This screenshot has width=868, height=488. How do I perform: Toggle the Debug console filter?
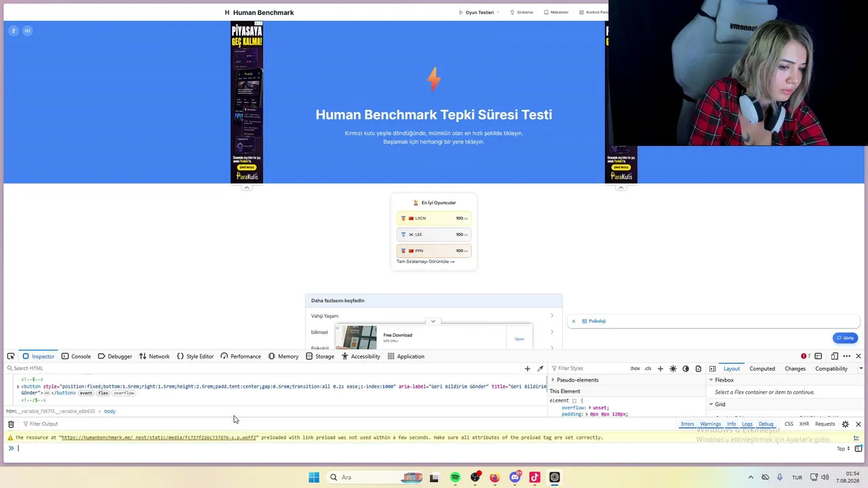click(766, 424)
